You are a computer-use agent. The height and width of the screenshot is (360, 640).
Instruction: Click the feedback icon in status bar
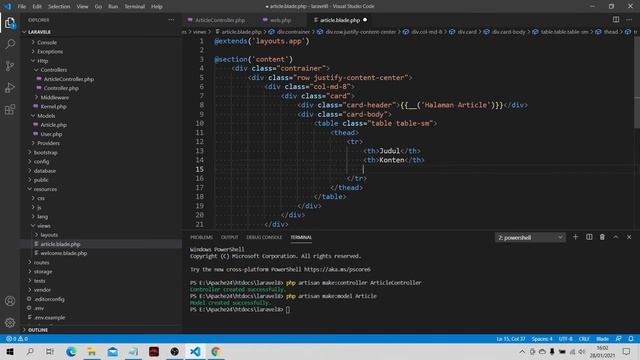click(618, 339)
